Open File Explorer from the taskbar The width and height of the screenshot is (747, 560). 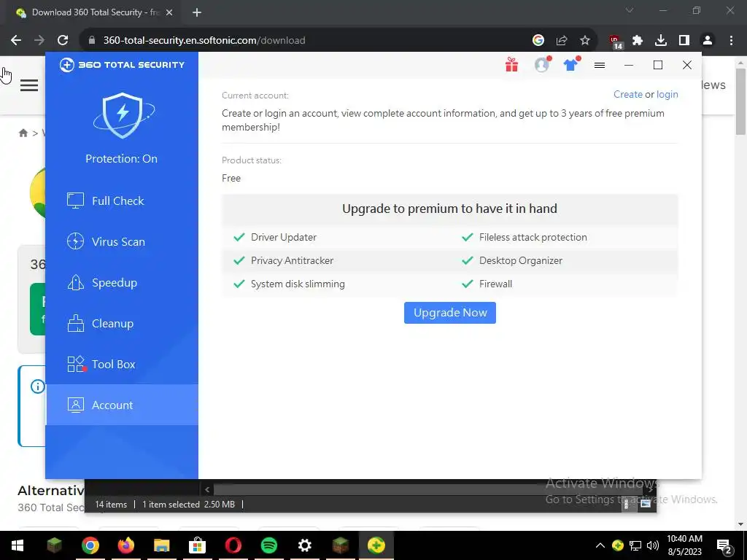[161, 545]
